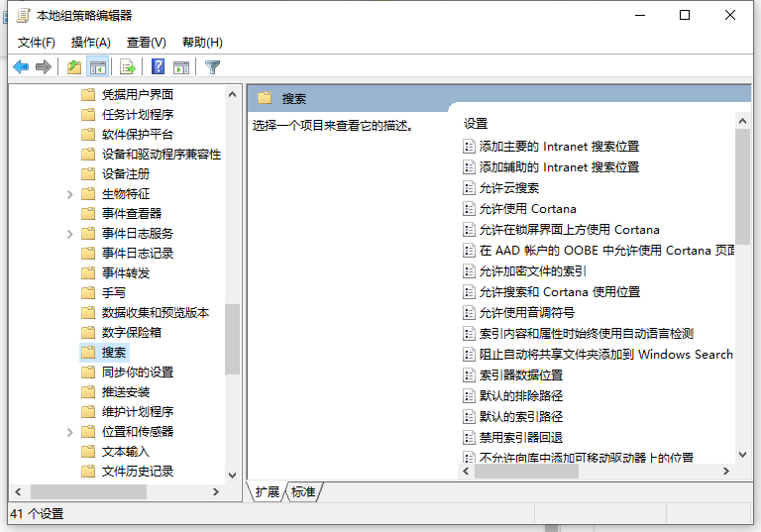761x532 pixels.
Task: Open the 操作(A) menu
Action: [x=91, y=43]
